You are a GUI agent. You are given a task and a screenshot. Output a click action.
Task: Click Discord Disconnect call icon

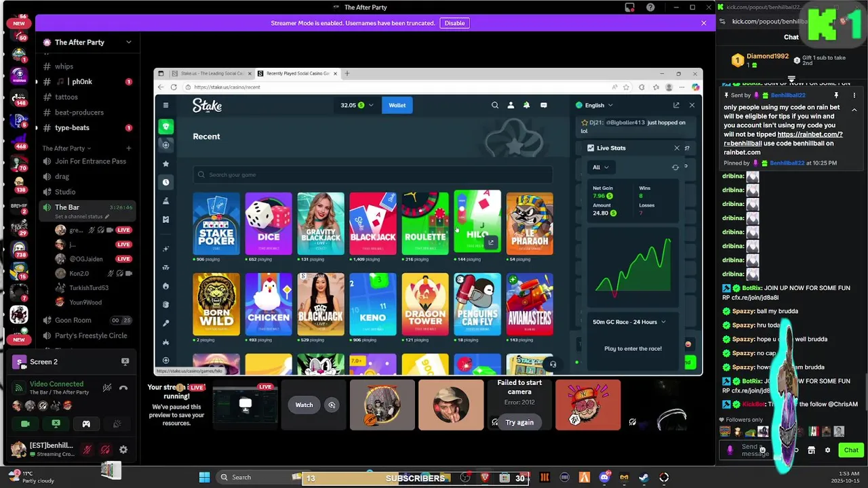123,388
